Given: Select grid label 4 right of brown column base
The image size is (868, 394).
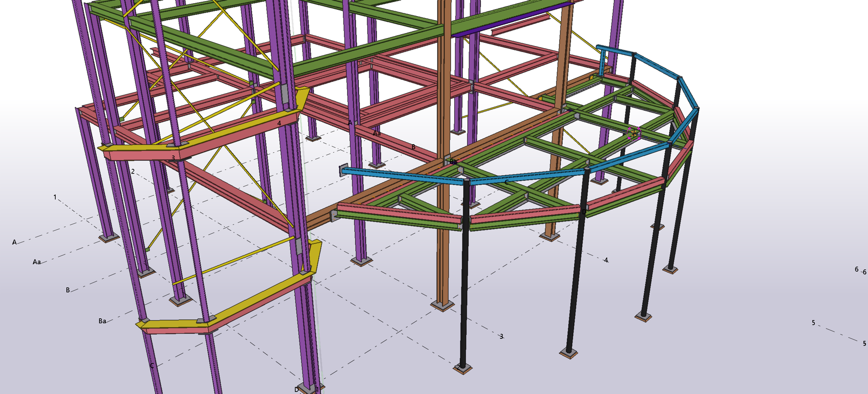Looking at the screenshot, I should pos(606,260).
